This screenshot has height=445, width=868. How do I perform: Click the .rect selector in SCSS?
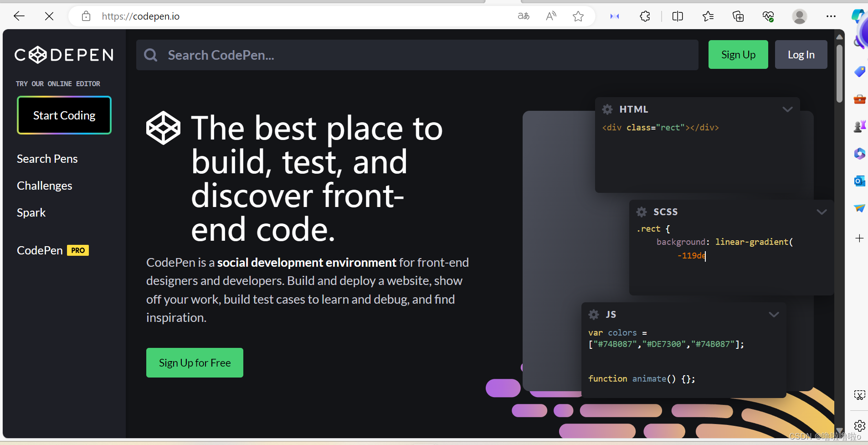tap(648, 229)
